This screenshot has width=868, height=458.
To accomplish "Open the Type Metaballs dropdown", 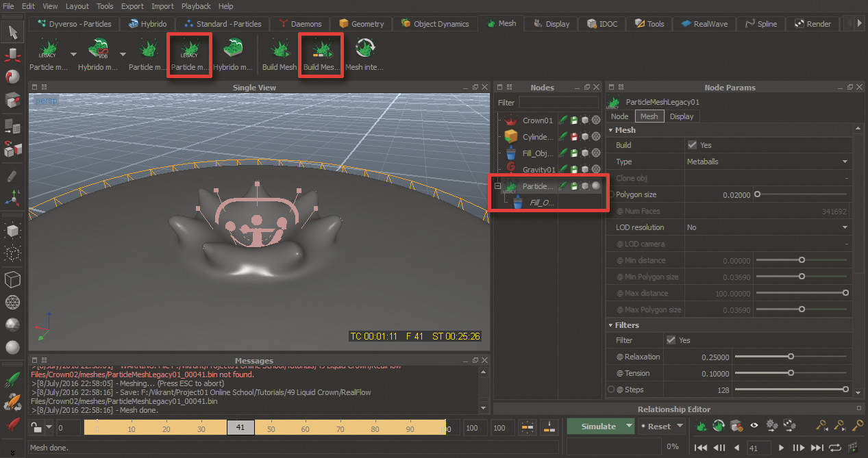I will [x=767, y=162].
